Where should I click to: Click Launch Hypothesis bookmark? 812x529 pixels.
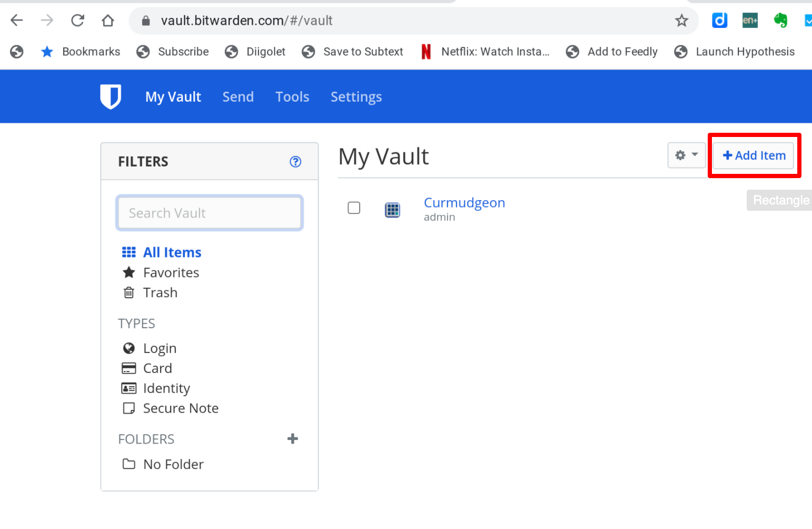coord(735,52)
